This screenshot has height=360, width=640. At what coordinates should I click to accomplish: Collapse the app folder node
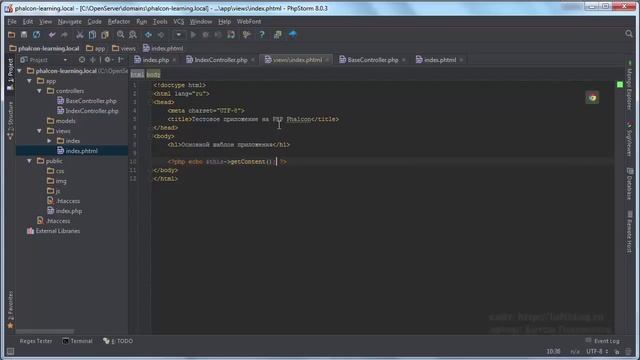pos(29,81)
